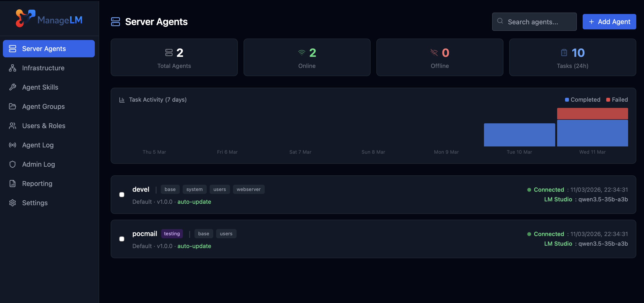This screenshot has height=303, width=644.
Task: Click the Admin Log shield icon
Action: (x=13, y=164)
